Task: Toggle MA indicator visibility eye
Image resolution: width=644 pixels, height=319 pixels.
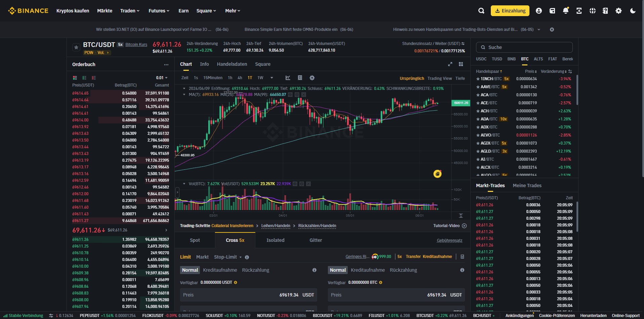Action: coord(291,95)
